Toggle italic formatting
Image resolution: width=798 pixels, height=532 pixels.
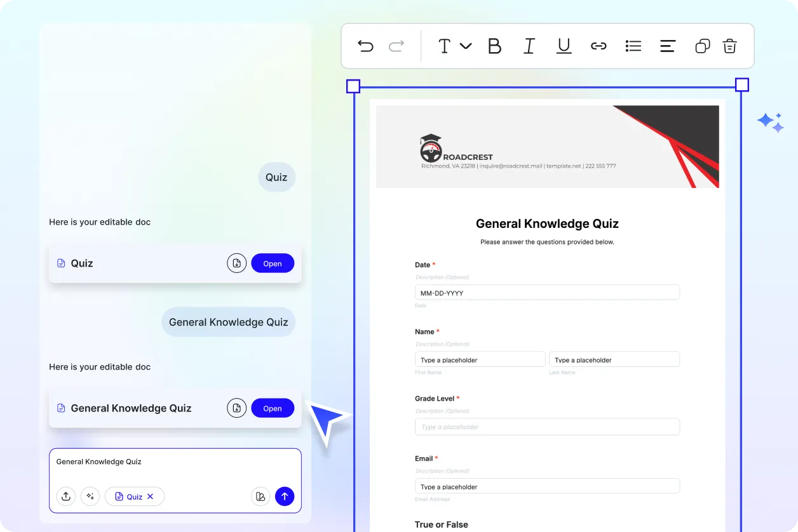coord(529,46)
